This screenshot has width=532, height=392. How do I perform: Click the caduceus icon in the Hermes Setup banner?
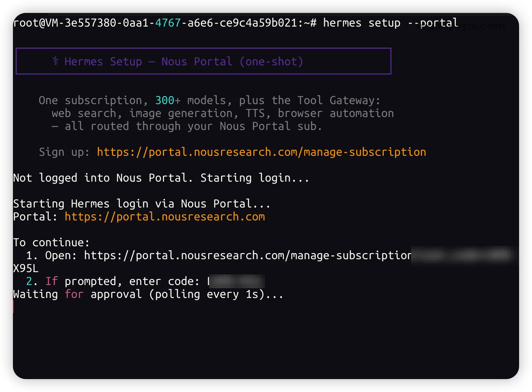pyautogui.click(x=56, y=61)
